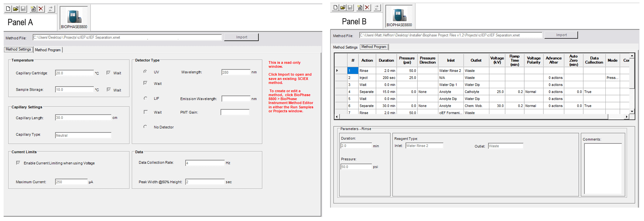Open Method Settings tab in Panel B
644x221 pixels.
[345, 47]
